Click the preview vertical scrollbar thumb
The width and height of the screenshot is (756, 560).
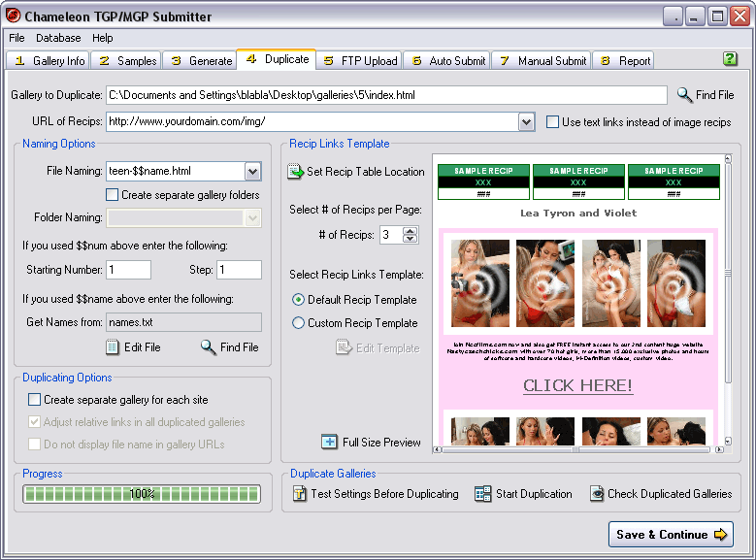[728, 273]
